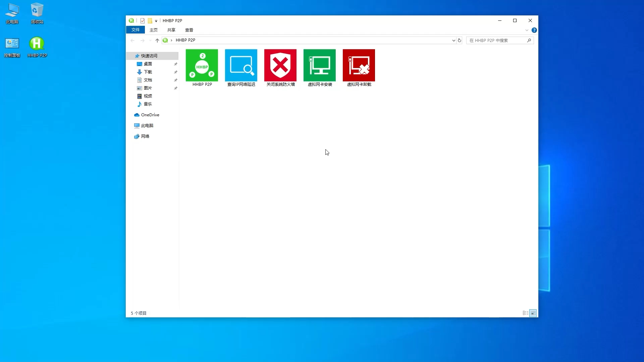The image size is (644, 362).
Task: Select 网络 in navigation pane
Action: point(145,136)
